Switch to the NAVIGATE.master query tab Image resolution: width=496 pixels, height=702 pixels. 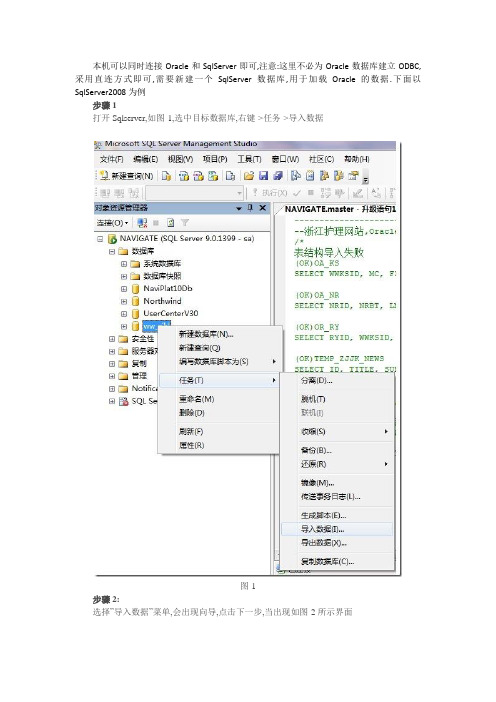tap(340, 209)
